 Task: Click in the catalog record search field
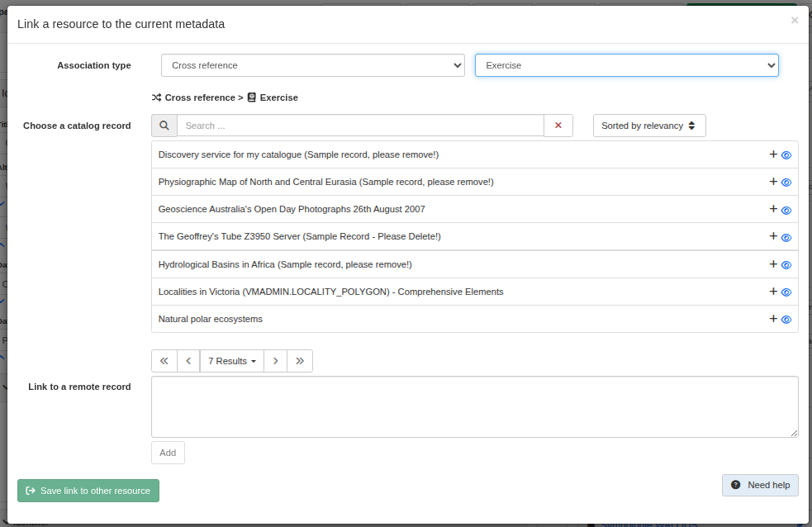click(360, 126)
